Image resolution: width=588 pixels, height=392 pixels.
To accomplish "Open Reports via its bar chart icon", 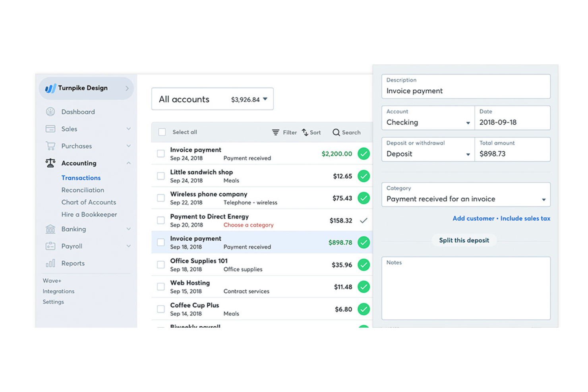I will click(x=50, y=263).
